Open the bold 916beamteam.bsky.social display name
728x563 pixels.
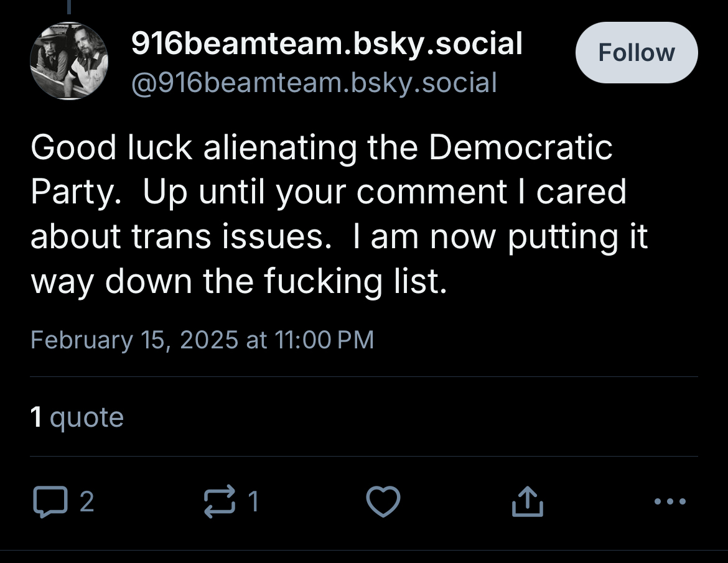(327, 44)
